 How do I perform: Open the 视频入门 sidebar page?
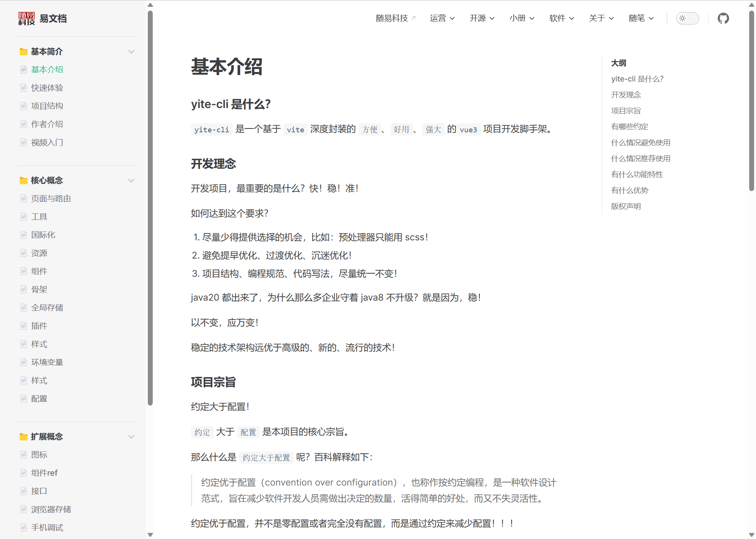coord(47,143)
